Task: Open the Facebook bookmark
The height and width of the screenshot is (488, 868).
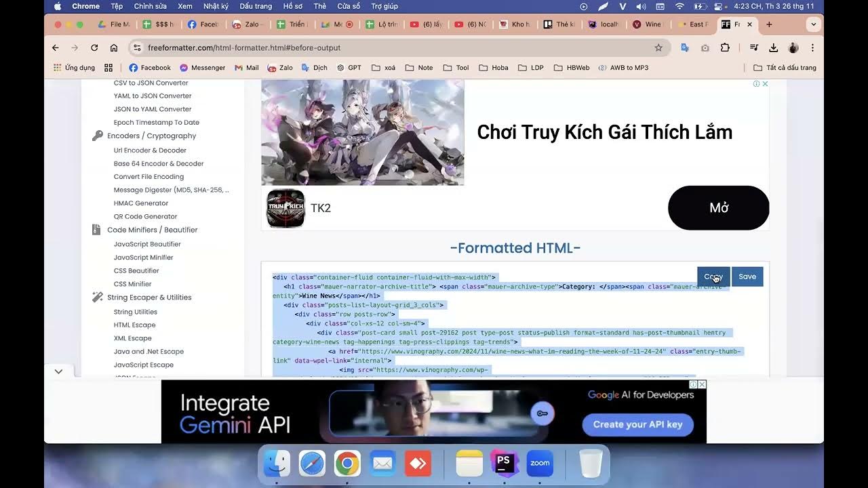Action: [x=150, y=68]
